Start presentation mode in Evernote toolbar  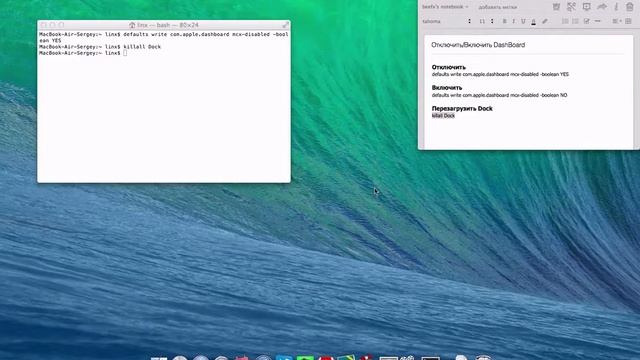(587, 7)
